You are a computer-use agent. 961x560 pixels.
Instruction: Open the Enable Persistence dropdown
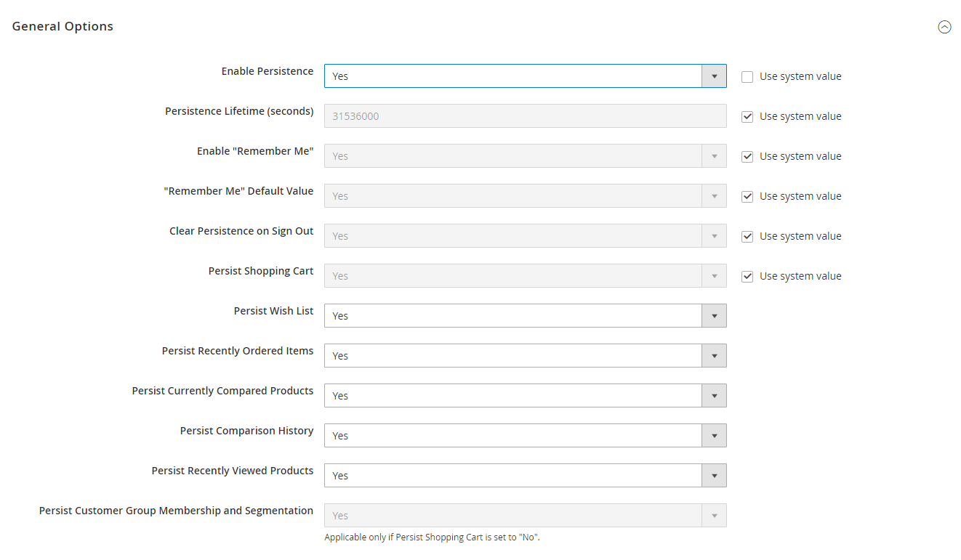click(525, 76)
